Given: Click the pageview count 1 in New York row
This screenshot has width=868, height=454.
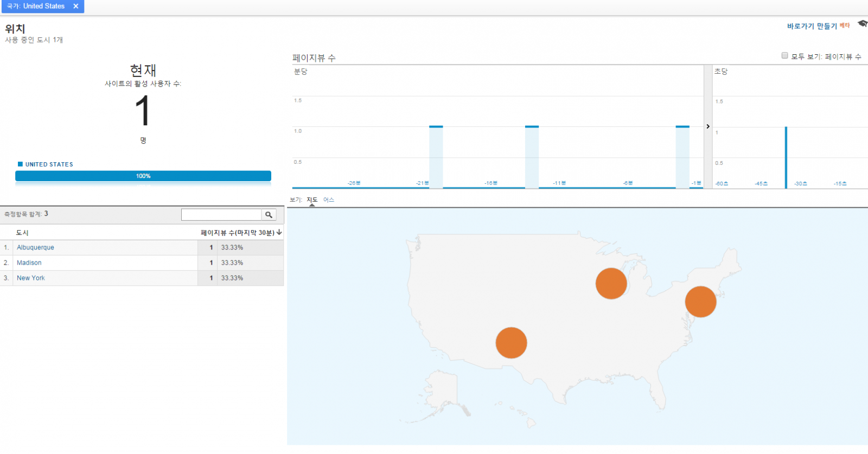Looking at the screenshot, I should pos(212,278).
